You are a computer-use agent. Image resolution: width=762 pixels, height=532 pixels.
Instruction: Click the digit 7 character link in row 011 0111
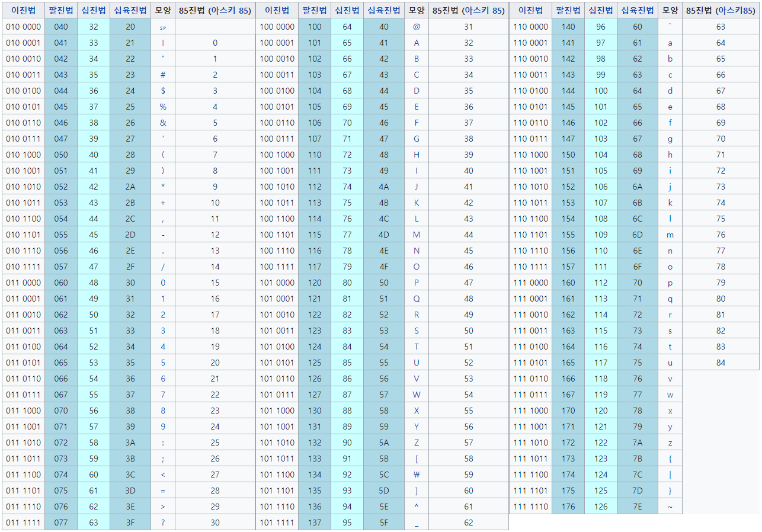[x=163, y=395]
